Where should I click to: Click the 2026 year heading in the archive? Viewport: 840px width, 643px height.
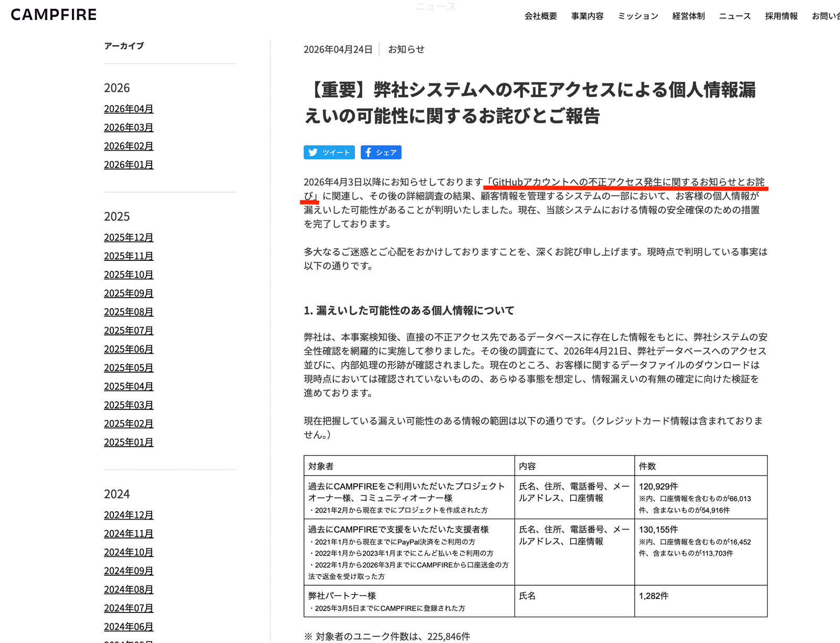click(x=117, y=88)
